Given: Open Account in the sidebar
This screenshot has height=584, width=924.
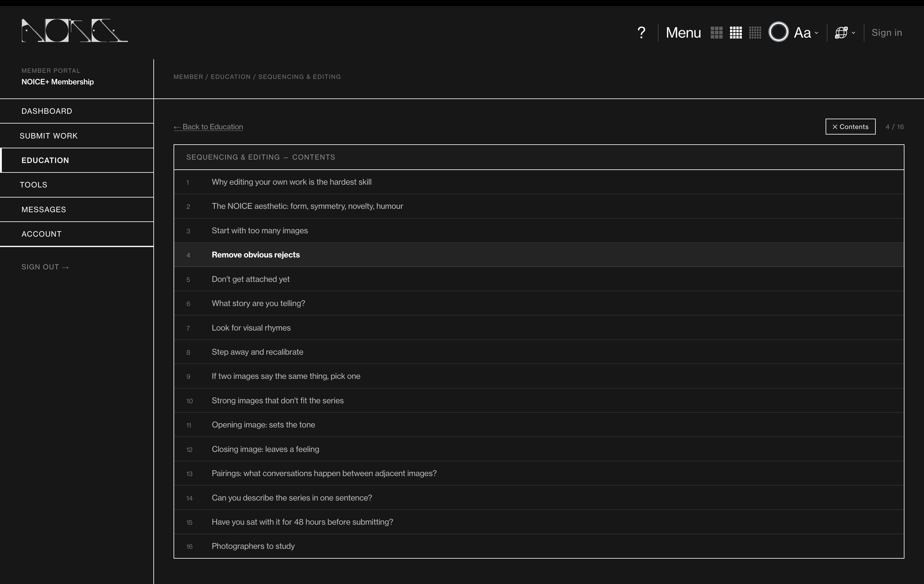Looking at the screenshot, I should coord(77,234).
